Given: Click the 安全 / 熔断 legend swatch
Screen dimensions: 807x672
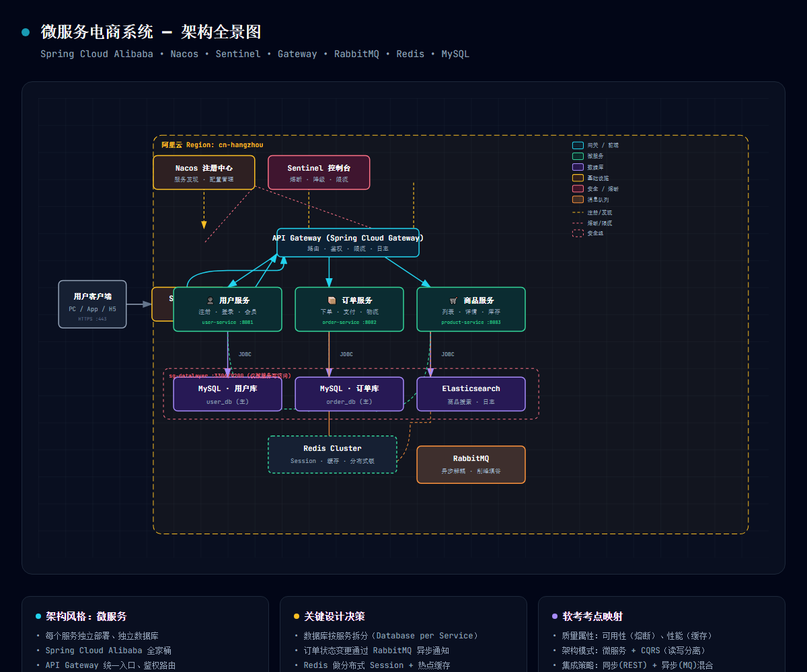Looking at the screenshot, I should tap(578, 189).
